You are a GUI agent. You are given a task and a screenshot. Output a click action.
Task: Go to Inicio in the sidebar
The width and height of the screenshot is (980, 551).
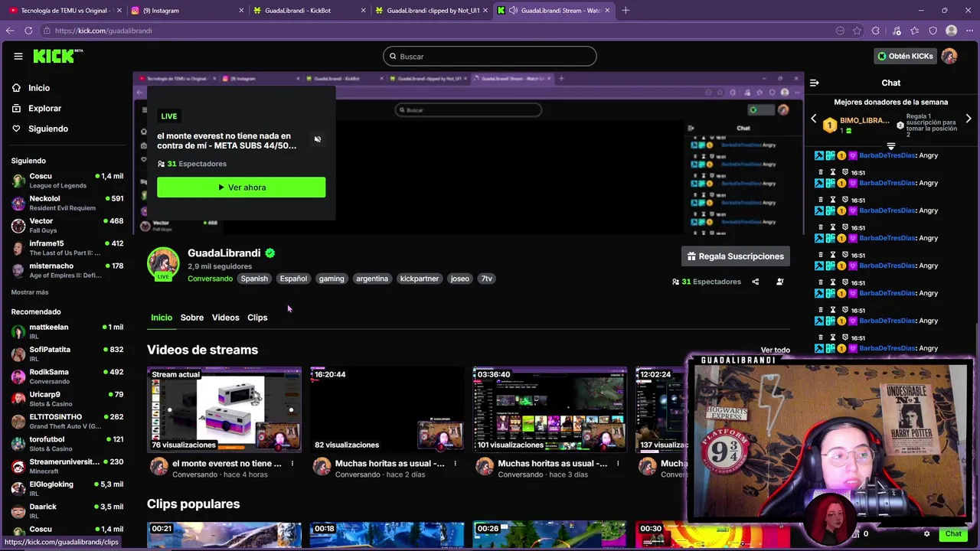click(39, 88)
